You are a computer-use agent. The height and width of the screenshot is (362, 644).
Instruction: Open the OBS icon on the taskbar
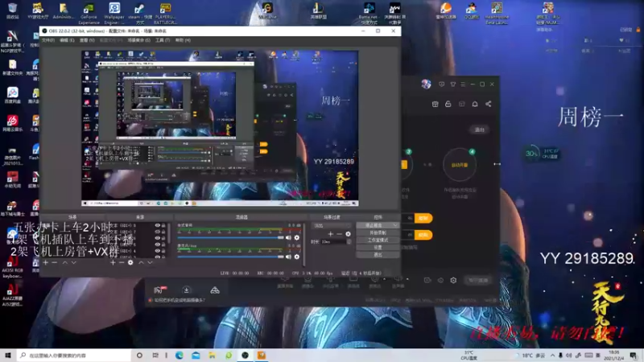[246, 355]
